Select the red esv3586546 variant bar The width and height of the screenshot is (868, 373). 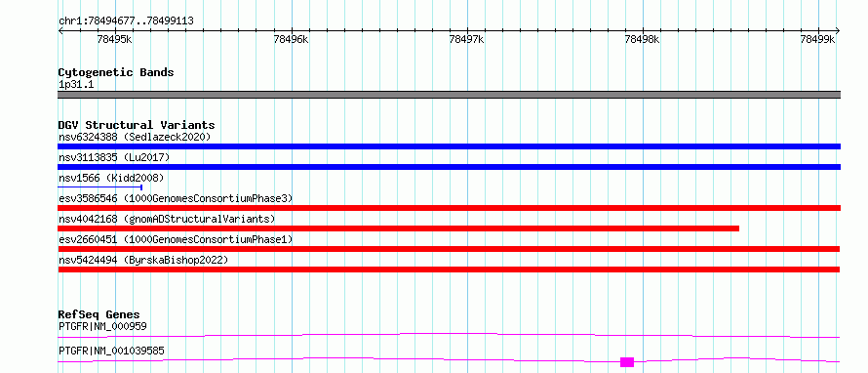click(x=449, y=208)
